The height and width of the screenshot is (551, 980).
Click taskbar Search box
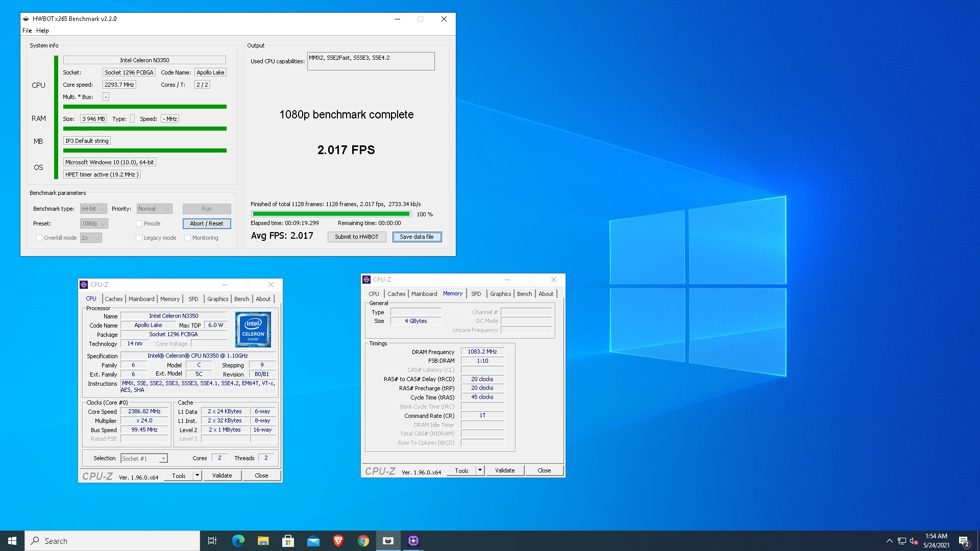point(112,541)
